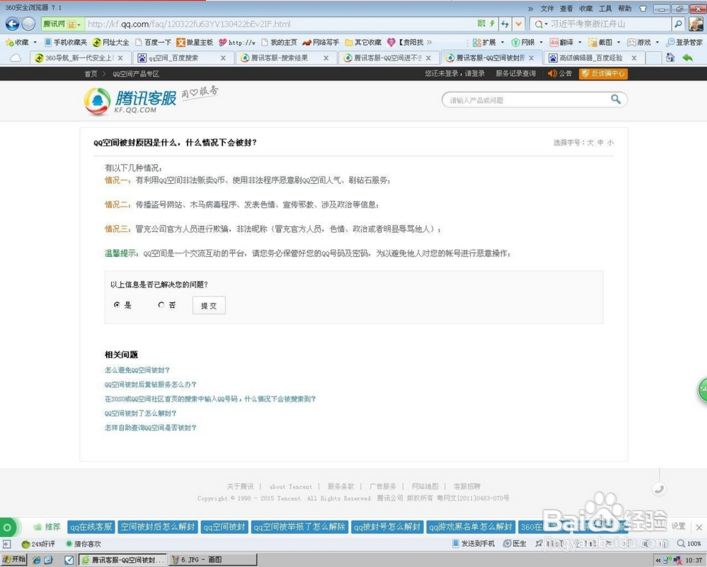Image resolution: width=707 pixels, height=567 pixels.
Task: Open the 我的主页 bookmark
Action: 279,42
